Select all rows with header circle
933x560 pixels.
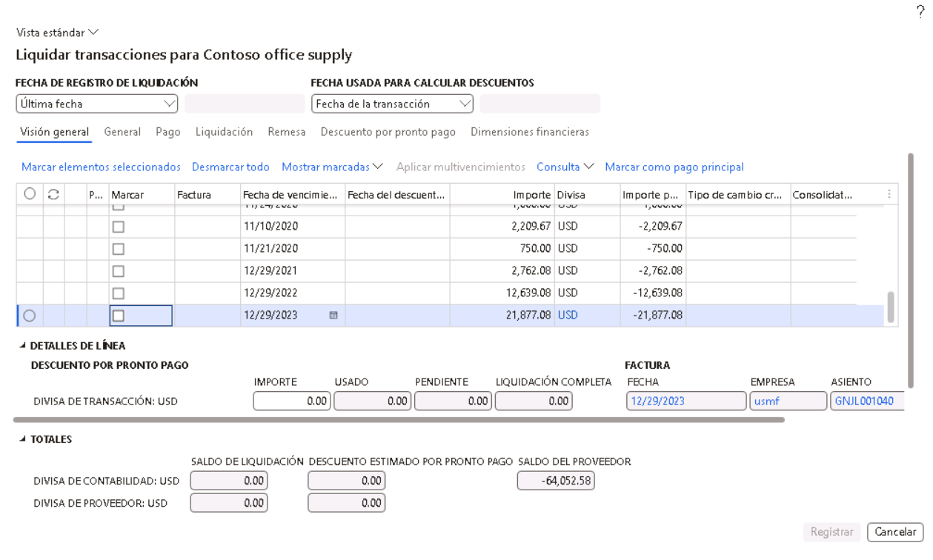tap(30, 195)
